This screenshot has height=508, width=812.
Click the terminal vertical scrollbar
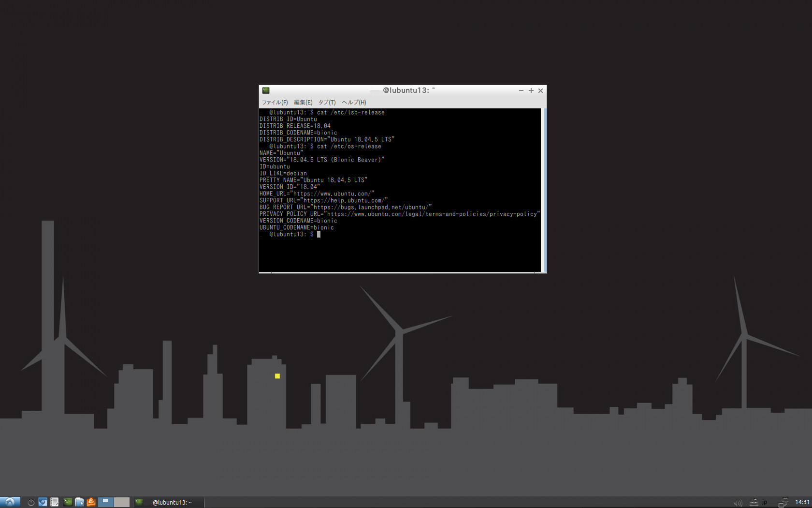pos(544,190)
